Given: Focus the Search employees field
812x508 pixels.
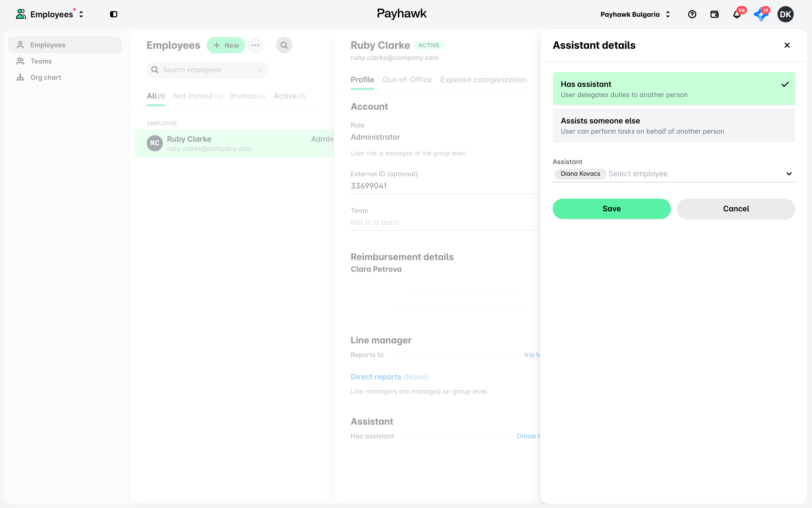Looking at the screenshot, I should tap(207, 70).
